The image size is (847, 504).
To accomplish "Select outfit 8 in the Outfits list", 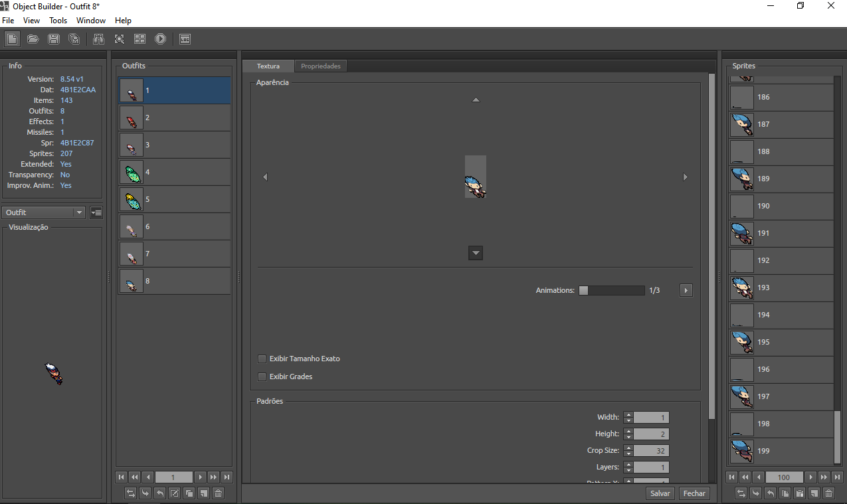I will pyautogui.click(x=175, y=281).
